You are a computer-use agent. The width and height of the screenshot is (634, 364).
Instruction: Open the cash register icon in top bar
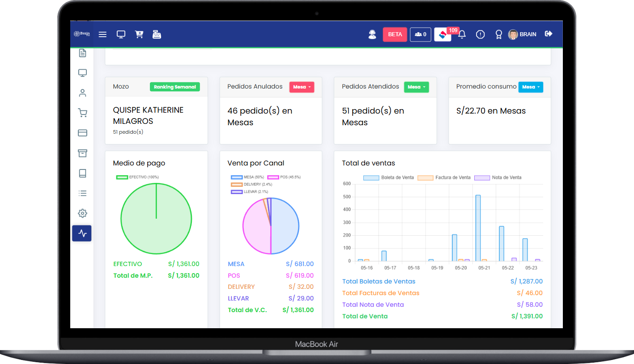click(x=157, y=34)
